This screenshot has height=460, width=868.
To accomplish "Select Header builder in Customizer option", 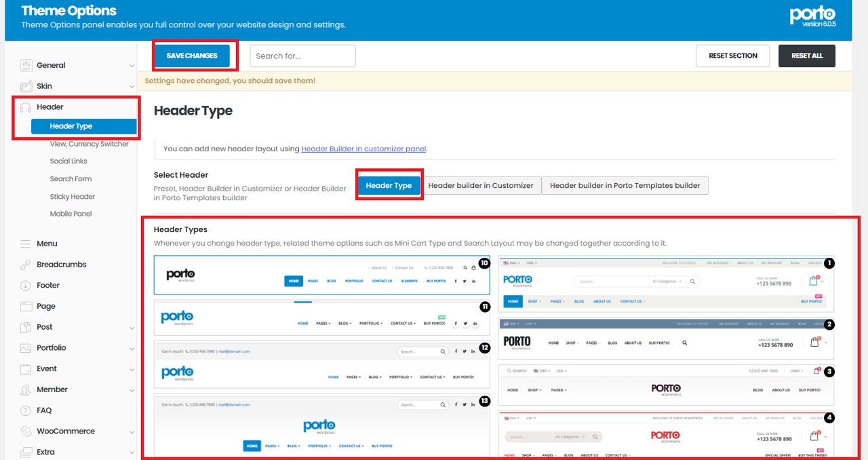I will (x=481, y=185).
